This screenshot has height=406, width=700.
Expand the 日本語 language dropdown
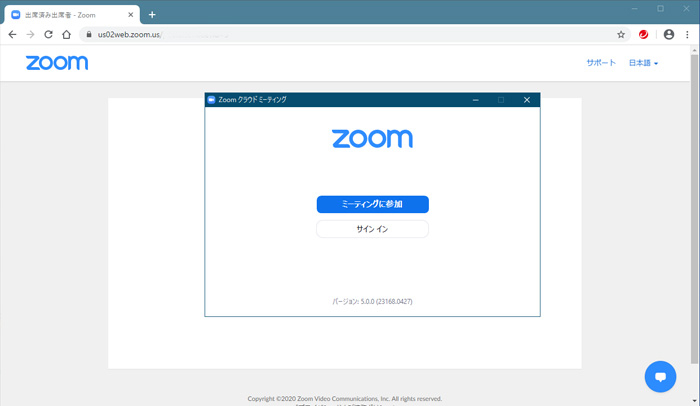643,63
